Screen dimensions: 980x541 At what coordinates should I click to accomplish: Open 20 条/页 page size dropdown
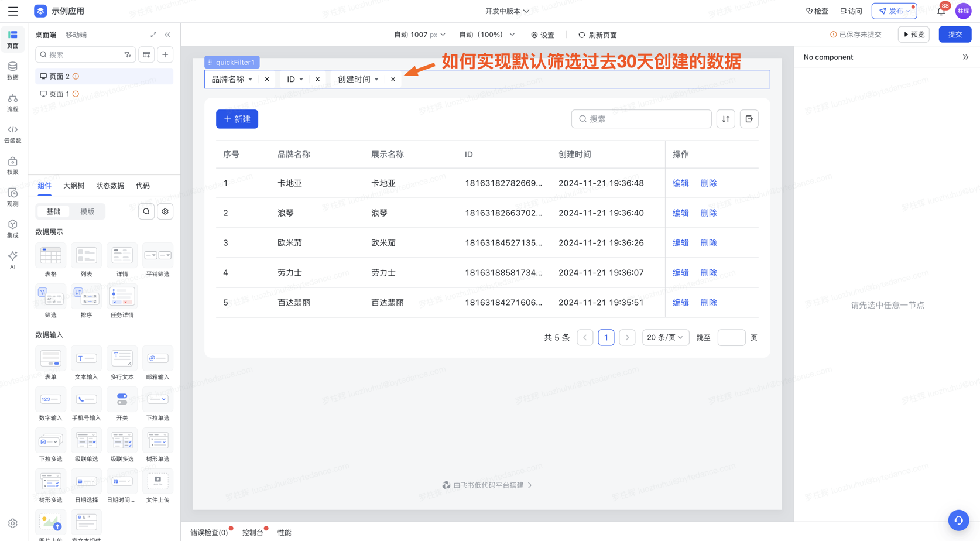tap(666, 337)
